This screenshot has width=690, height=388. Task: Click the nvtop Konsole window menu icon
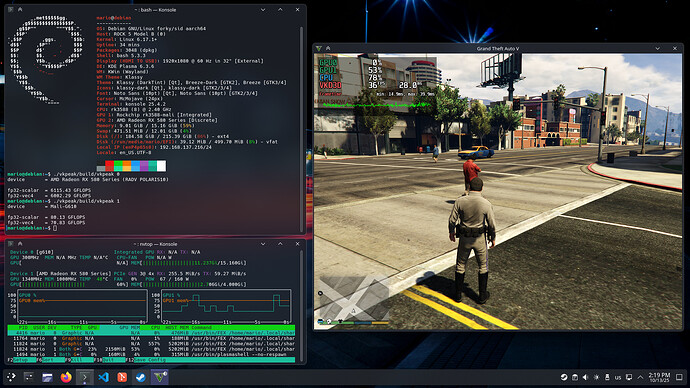[x=11, y=244]
